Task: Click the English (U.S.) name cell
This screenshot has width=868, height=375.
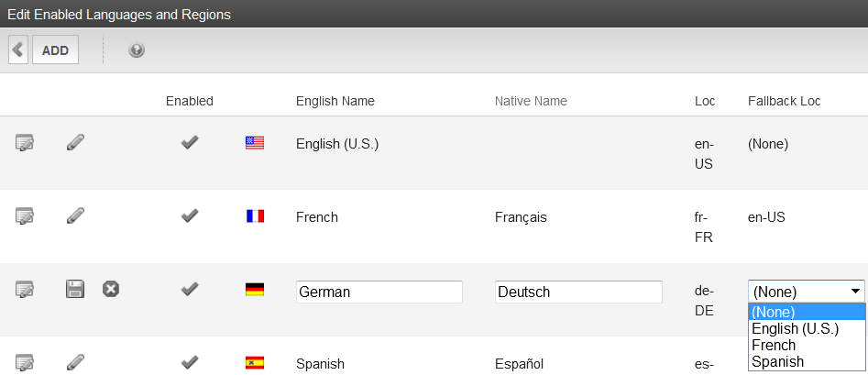Action: coord(337,144)
